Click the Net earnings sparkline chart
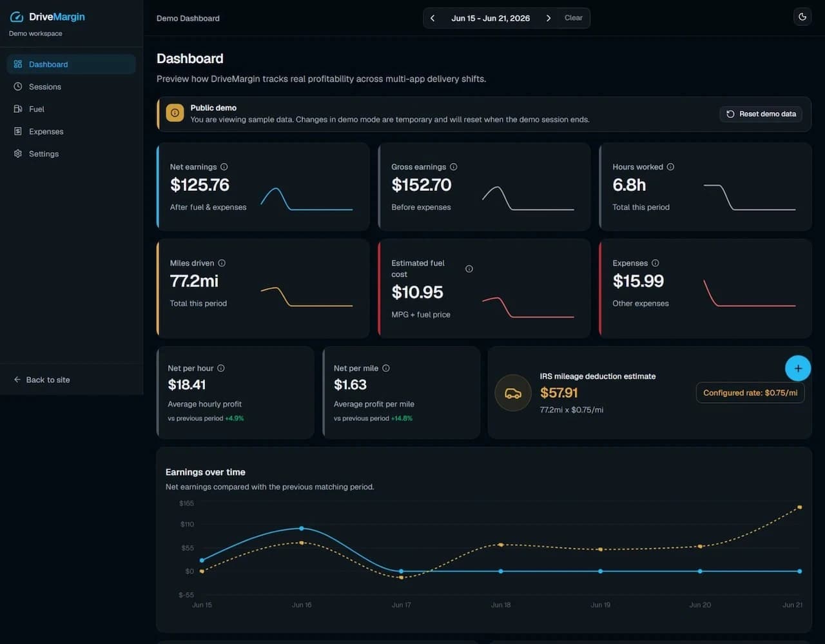Screen dimensions: 825x644 tap(307, 199)
